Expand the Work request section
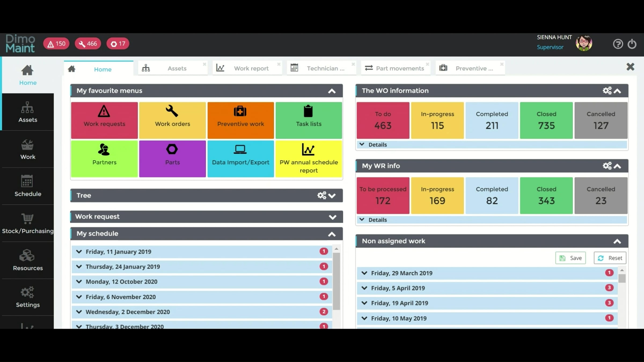This screenshot has width=644, height=362. point(332,217)
